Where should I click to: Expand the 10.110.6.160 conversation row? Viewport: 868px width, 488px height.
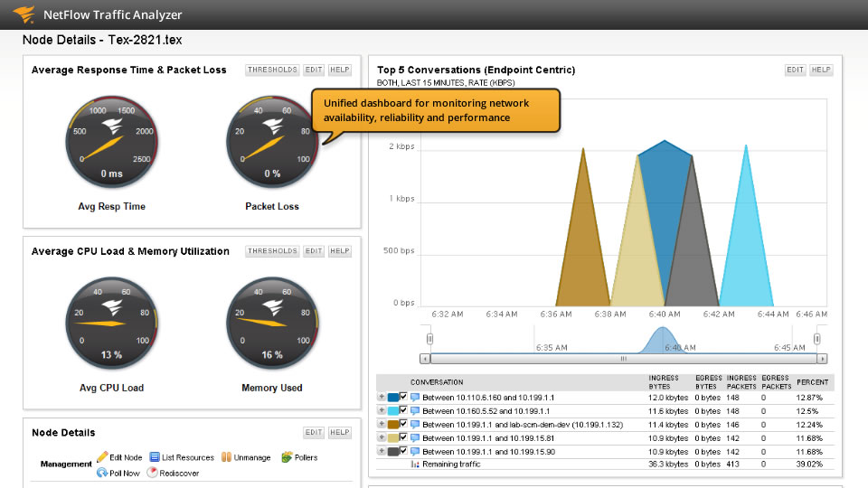tap(382, 397)
